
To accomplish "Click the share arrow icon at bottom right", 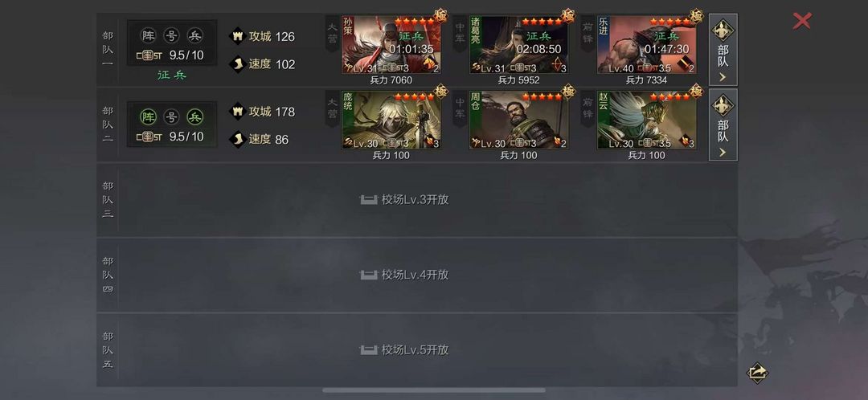I will pyautogui.click(x=757, y=373).
